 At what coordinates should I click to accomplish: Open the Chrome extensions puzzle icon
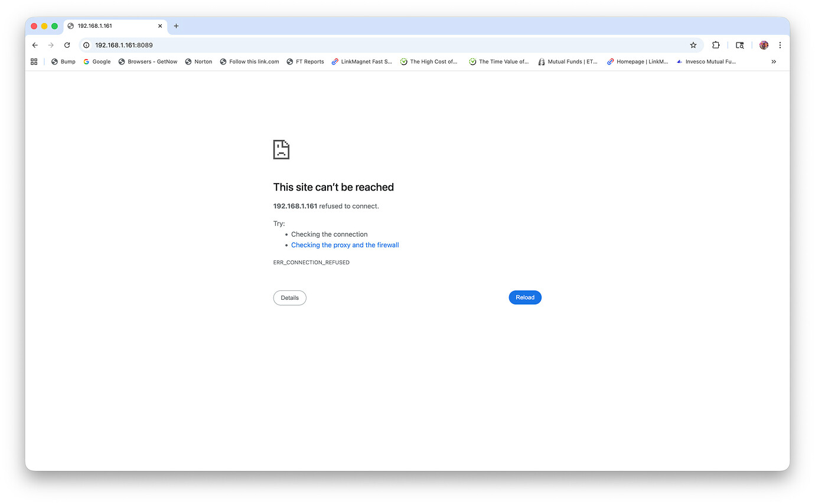point(716,45)
